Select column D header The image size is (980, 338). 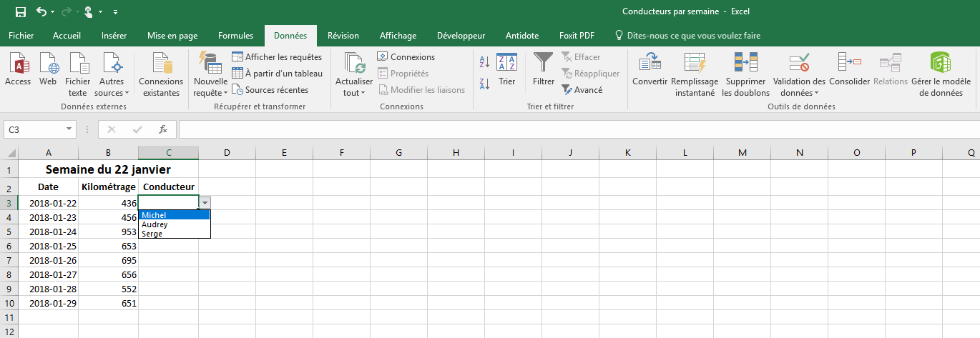pyautogui.click(x=227, y=152)
